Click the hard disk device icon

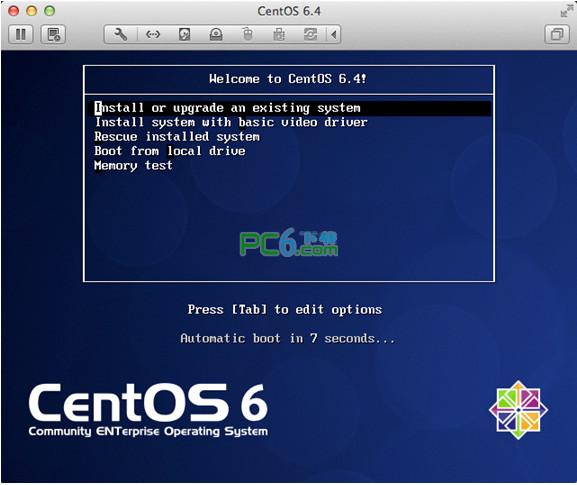coord(184,35)
